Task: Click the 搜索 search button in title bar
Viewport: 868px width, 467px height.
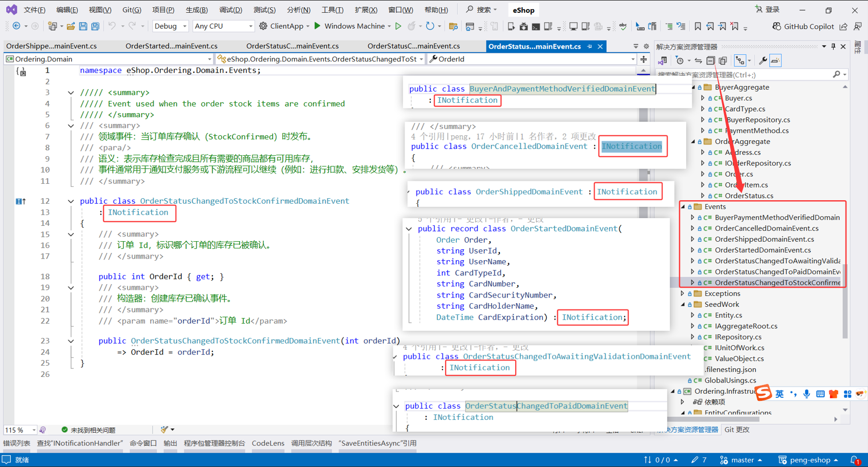Action: 481,10
